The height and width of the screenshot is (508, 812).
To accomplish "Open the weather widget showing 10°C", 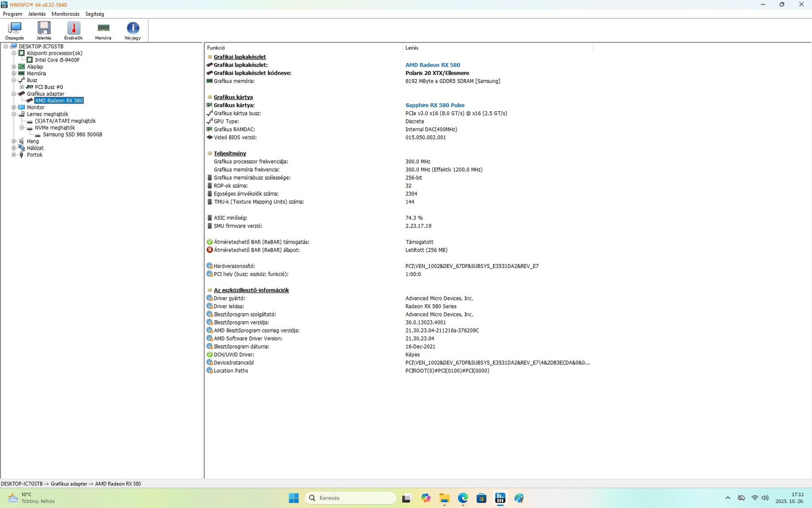I will click(x=32, y=498).
